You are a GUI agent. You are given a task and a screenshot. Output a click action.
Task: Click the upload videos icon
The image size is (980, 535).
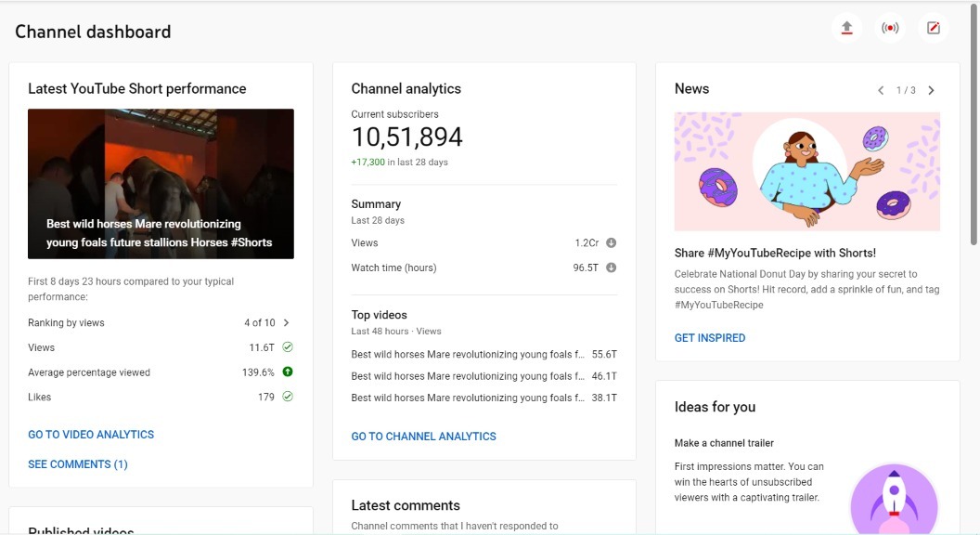pos(846,28)
